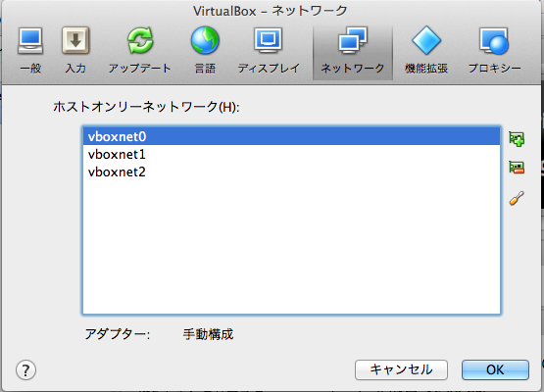Viewport: 544px width, 392px height.
Task: Open the プロキシー (Proxy) preferences tab
Action: 494,51
